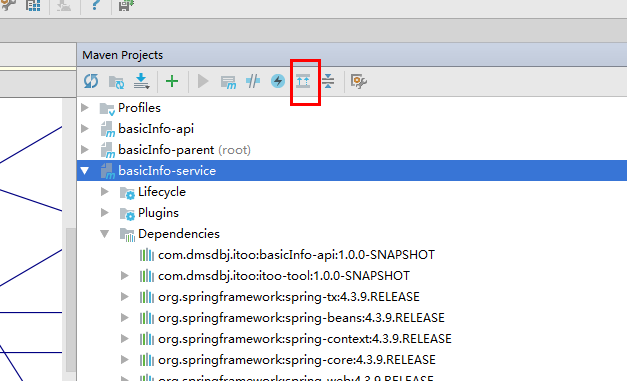The image size is (627, 381).
Task: Expand spring-tx dependency arrow
Action: click(125, 297)
